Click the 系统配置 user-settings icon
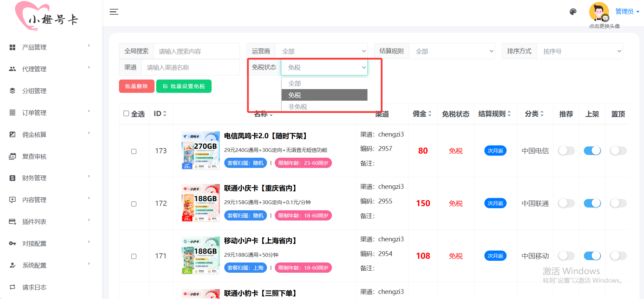 click(x=12, y=265)
